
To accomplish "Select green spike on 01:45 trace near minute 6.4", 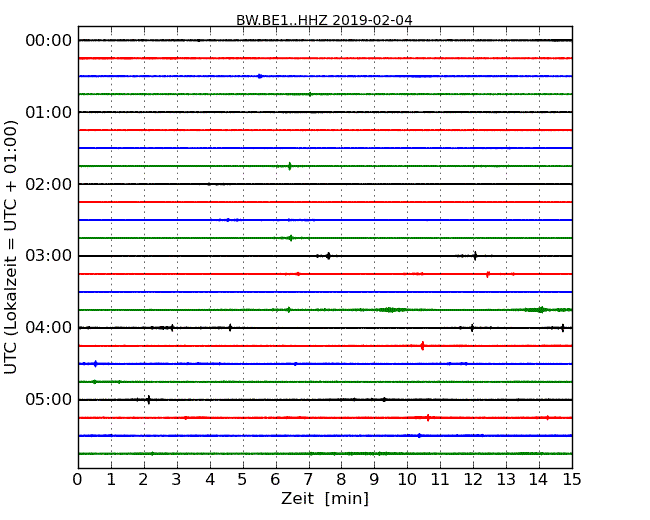I will (x=290, y=166).
